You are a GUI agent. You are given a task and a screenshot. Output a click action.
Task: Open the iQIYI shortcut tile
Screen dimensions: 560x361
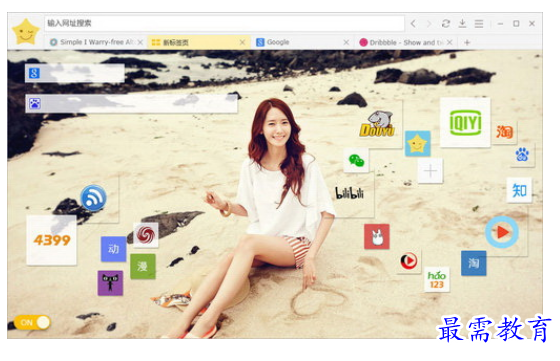tap(465, 122)
